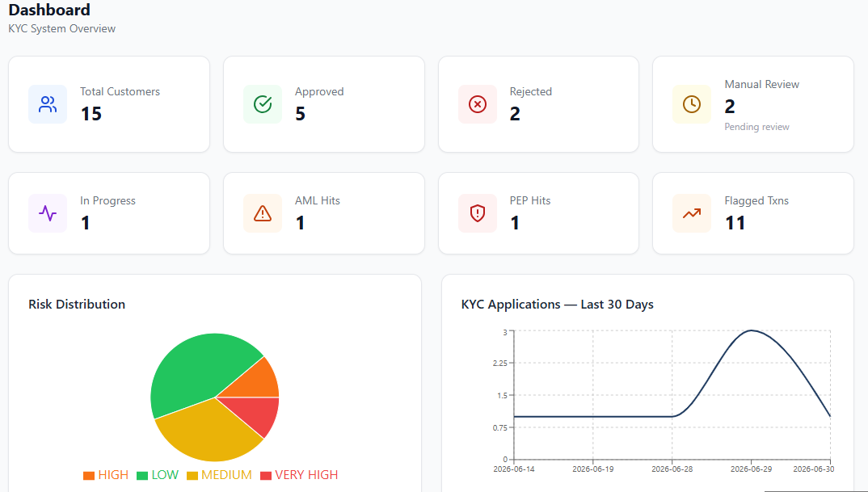
Task: Click the Dashboard page title
Action: coord(49,10)
